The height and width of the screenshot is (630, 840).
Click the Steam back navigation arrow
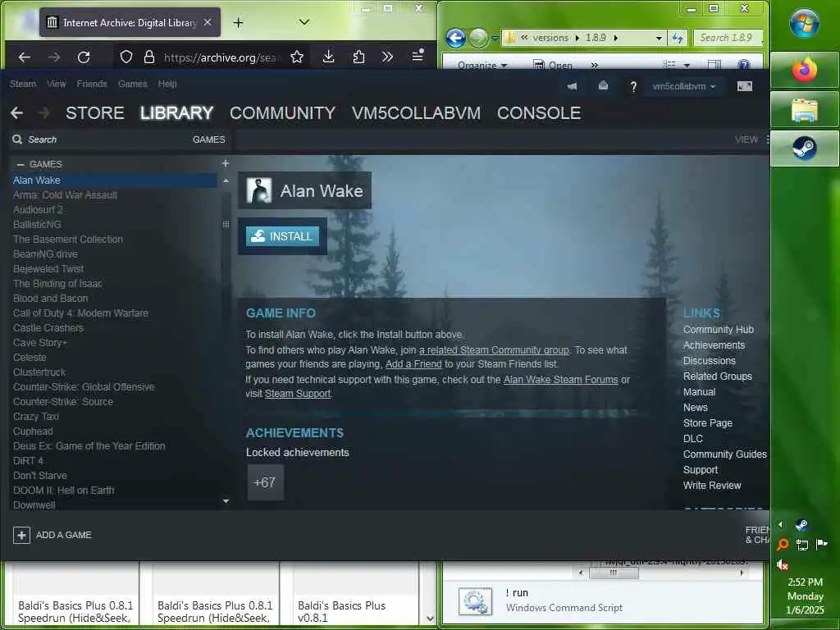(17, 113)
